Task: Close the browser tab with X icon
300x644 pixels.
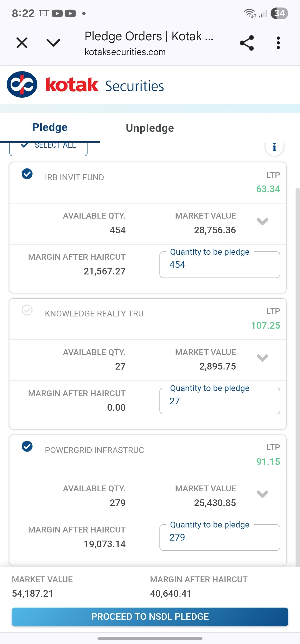Action: point(22,43)
